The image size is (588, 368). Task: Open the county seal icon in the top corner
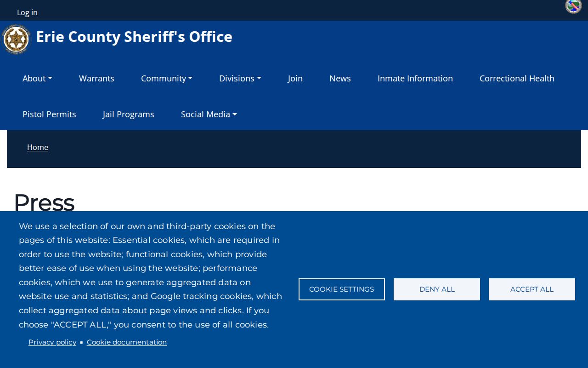573,6
